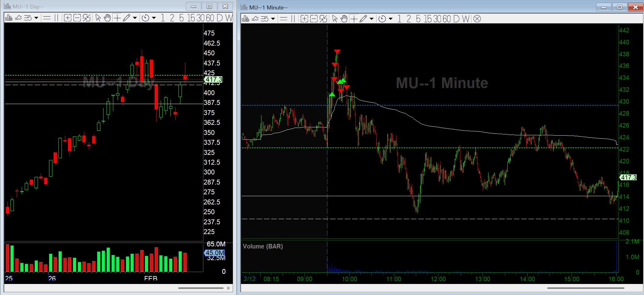
Task: Click the clock timer icon in MU Minute window
Action: point(382,19)
